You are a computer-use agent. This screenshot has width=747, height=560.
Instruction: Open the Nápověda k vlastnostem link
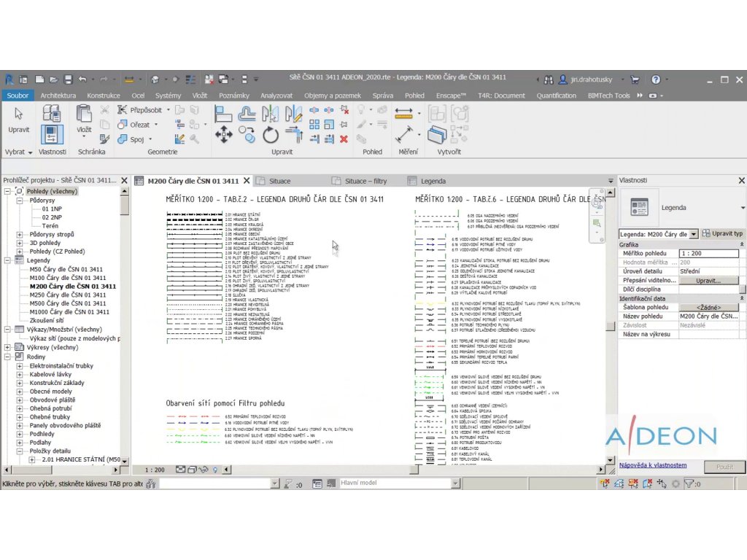click(x=653, y=465)
